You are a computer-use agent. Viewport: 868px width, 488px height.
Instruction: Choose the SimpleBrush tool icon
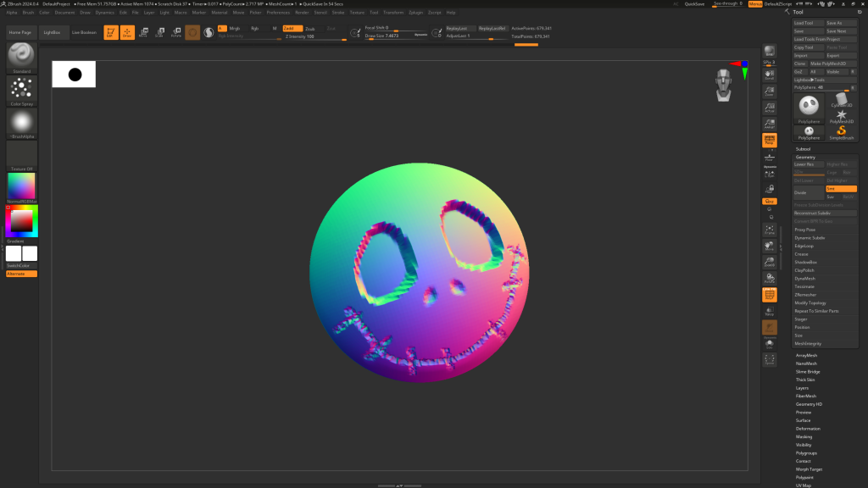point(842,129)
